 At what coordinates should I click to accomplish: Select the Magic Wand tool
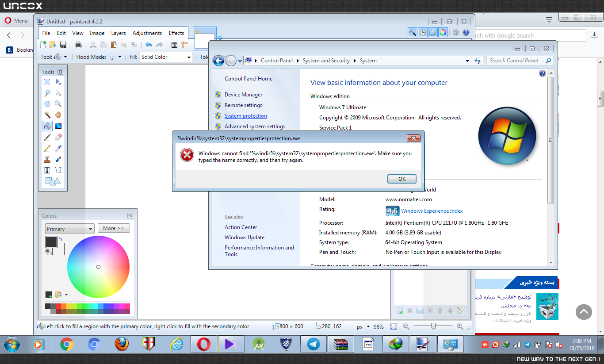47,115
